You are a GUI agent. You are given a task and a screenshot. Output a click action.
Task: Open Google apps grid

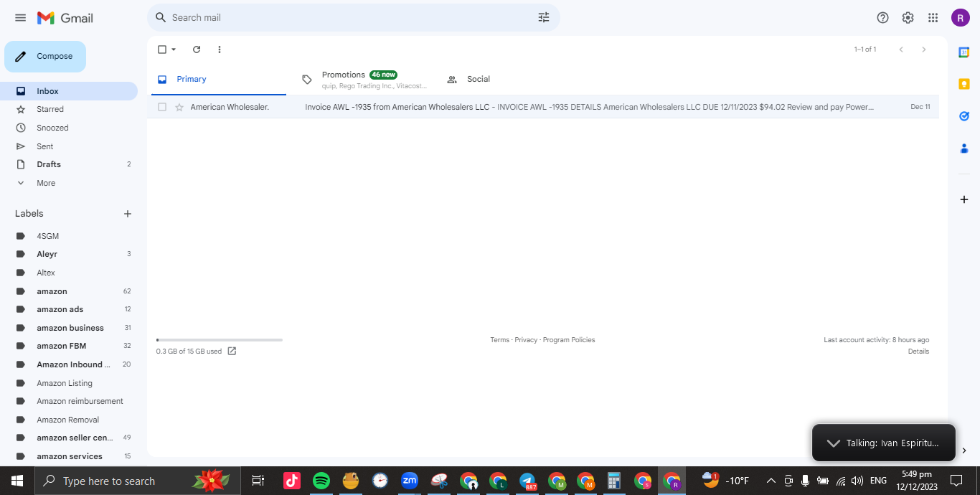933,18
